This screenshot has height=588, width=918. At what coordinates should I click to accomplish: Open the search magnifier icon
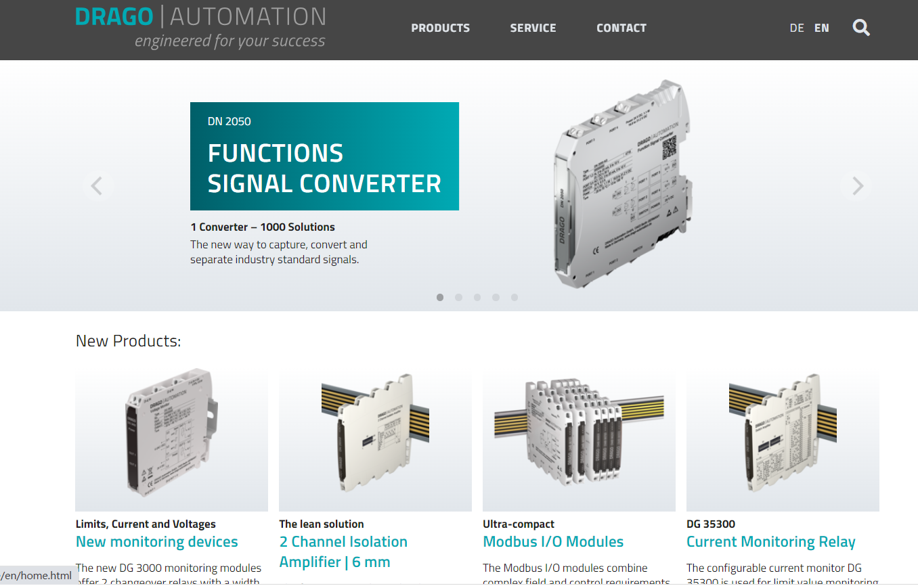click(861, 28)
